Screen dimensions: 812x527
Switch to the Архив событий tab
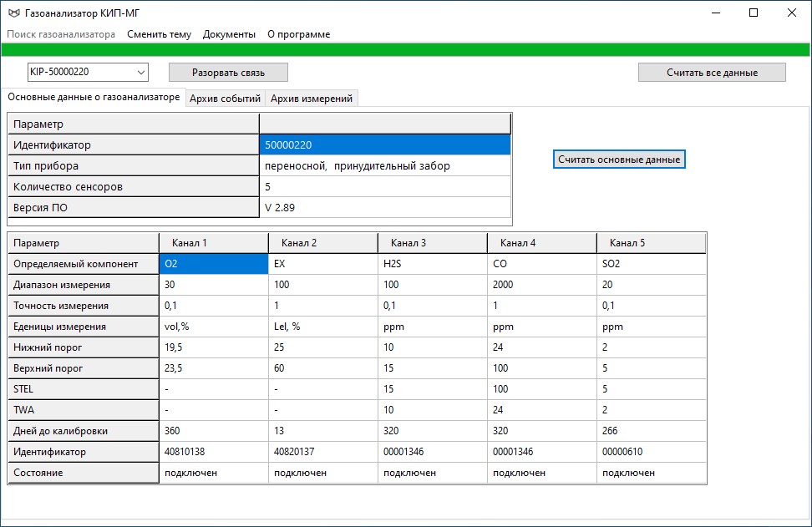point(225,99)
